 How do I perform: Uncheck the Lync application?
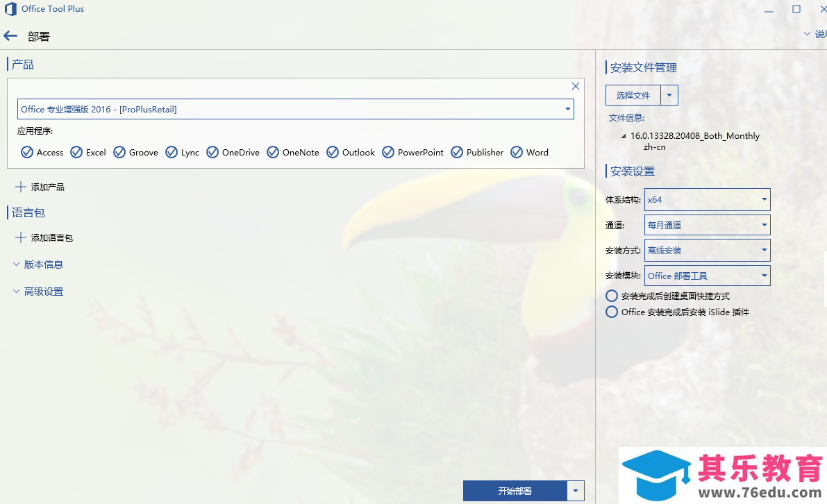tap(172, 152)
